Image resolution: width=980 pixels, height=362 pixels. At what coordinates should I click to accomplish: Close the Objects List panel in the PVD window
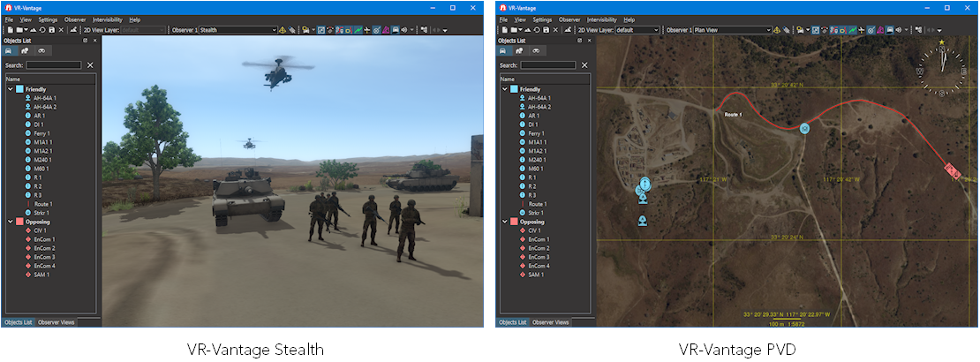pyautogui.click(x=589, y=41)
